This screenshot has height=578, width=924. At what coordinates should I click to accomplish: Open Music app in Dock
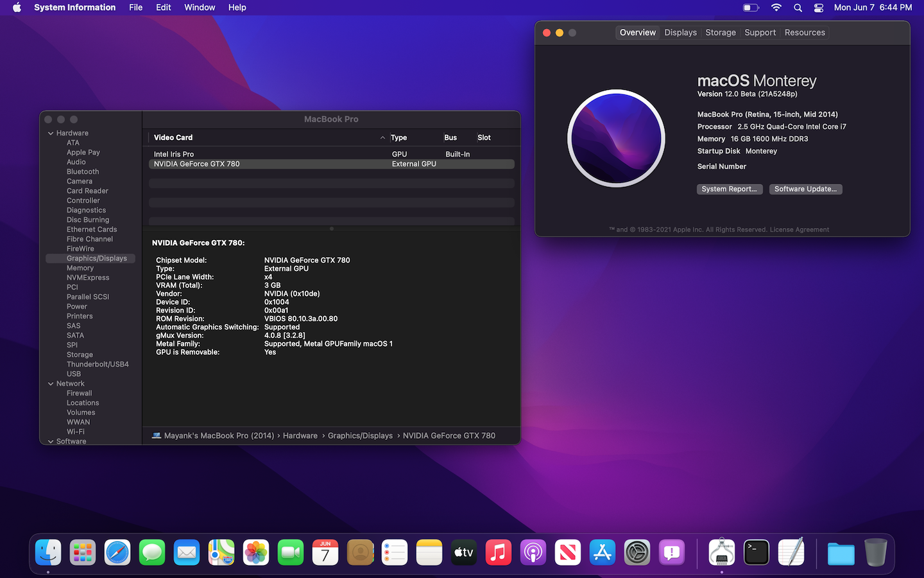[x=499, y=552]
